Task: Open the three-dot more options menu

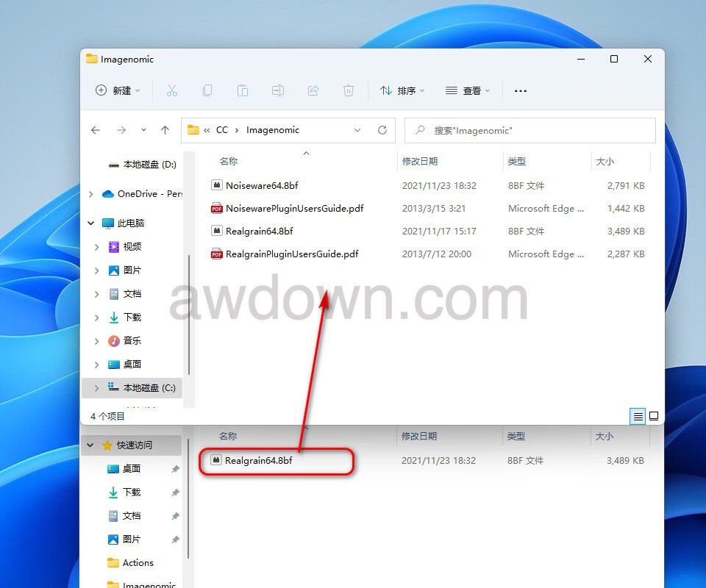Action: point(521,90)
